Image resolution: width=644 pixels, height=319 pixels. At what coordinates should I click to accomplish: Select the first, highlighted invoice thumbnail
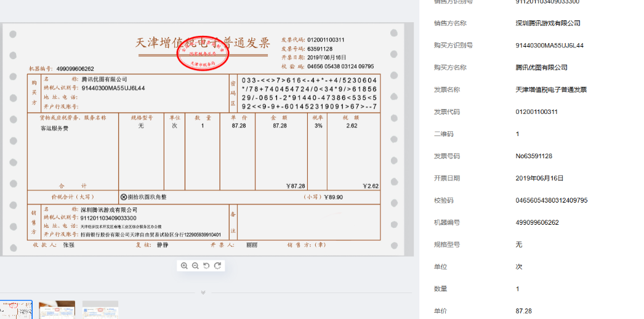coord(15,310)
